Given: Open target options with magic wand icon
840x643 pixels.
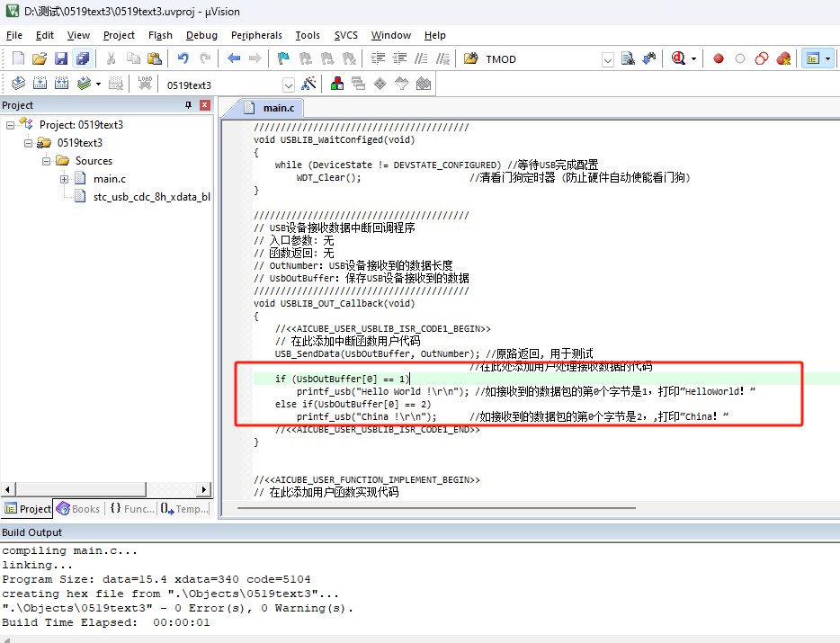Looking at the screenshot, I should pyautogui.click(x=308, y=83).
